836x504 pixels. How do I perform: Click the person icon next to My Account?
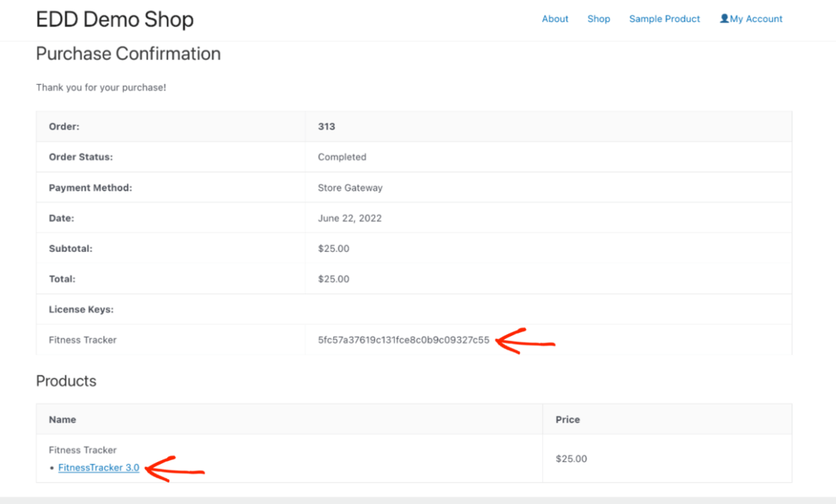[x=725, y=19]
